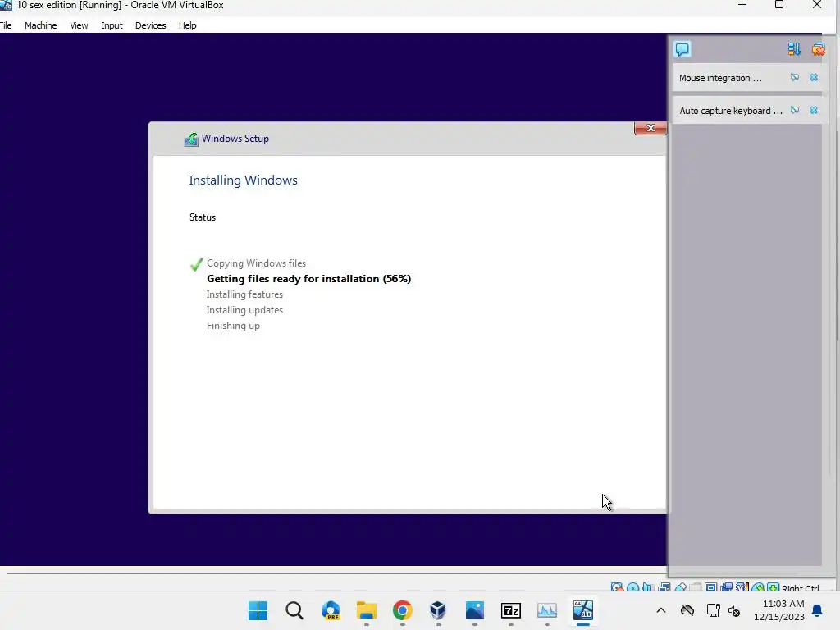
Task: Click the display status bar icon
Action: coord(711,587)
